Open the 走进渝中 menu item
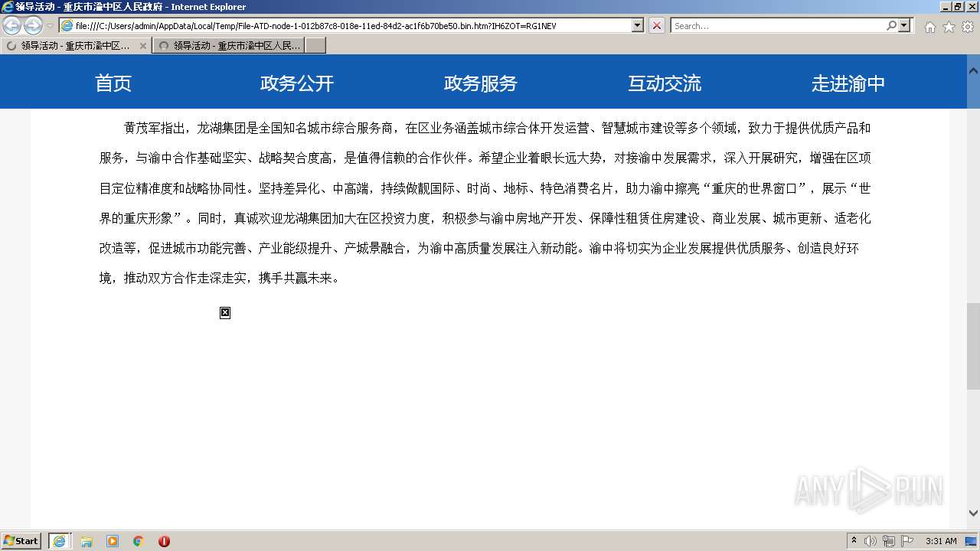Image resolution: width=980 pixels, height=551 pixels. click(x=848, y=83)
